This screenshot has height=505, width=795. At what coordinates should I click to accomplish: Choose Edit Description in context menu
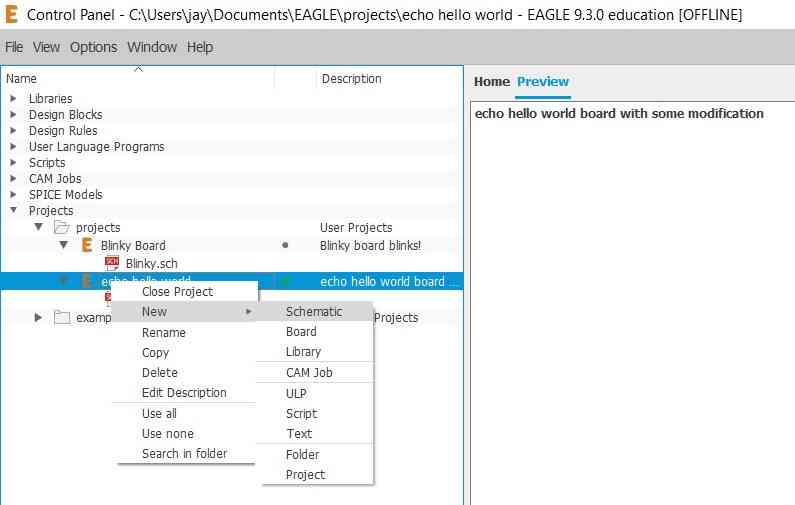(185, 393)
